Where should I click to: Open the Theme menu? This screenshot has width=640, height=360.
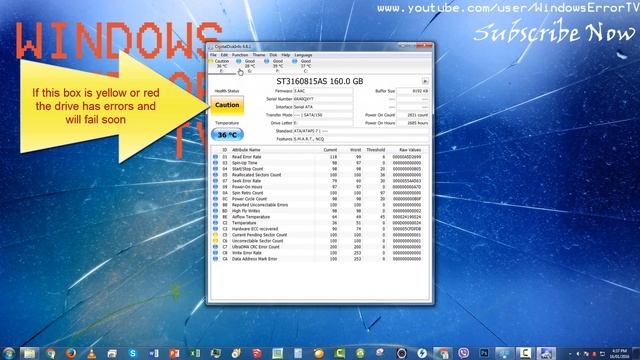[x=259, y=55]
